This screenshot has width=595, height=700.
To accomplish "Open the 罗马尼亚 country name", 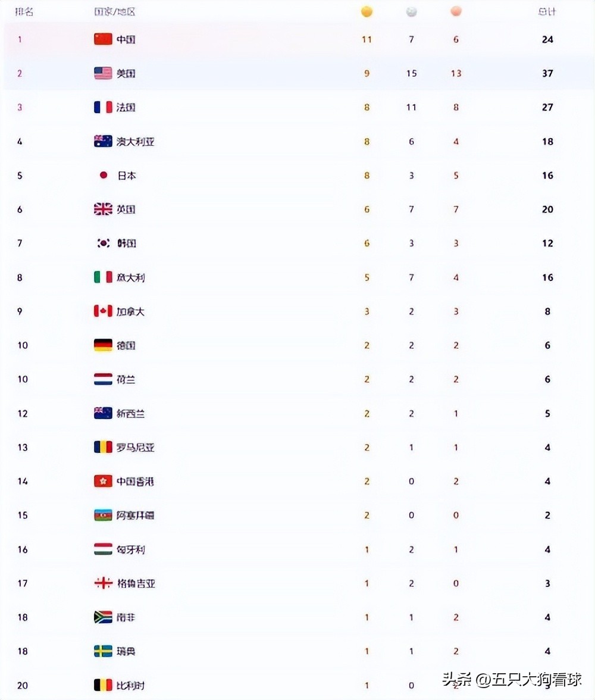I will 135,448.
